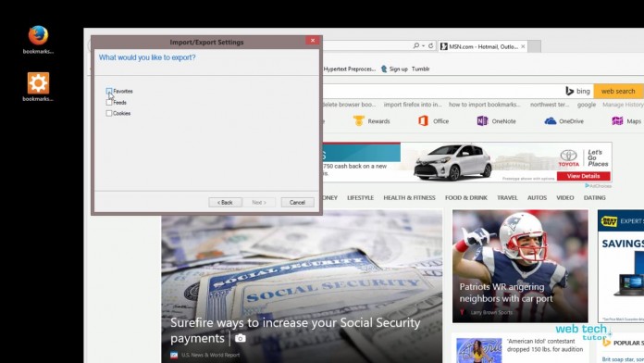644x363 pixels.
Task: Open the OneNote icon link
Action: point(482,121)
